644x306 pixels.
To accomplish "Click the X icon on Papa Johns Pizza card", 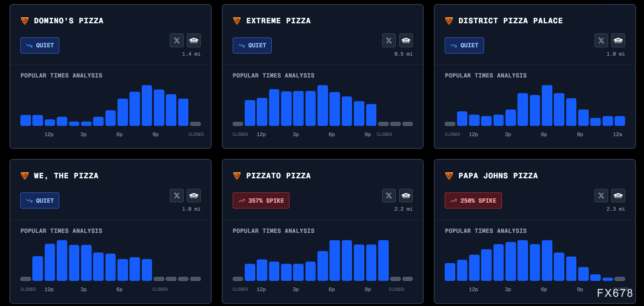I will (601, 195).
